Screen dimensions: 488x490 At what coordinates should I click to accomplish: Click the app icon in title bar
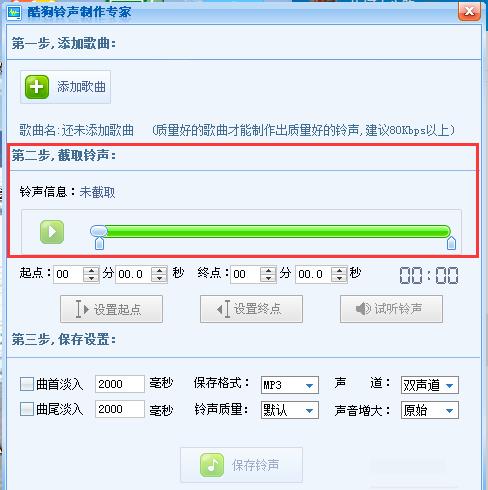click(x=14, y=13)
